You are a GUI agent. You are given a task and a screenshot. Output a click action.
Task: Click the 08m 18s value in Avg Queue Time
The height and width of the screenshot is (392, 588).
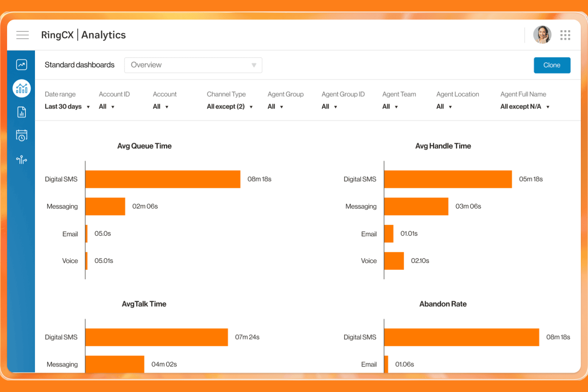coord(259,179)
